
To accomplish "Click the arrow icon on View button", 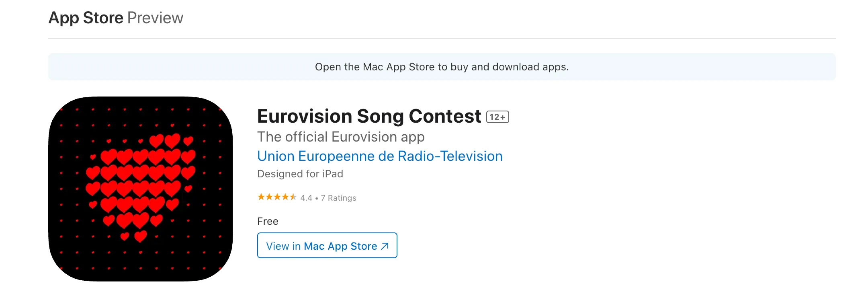I will point(385,246).
